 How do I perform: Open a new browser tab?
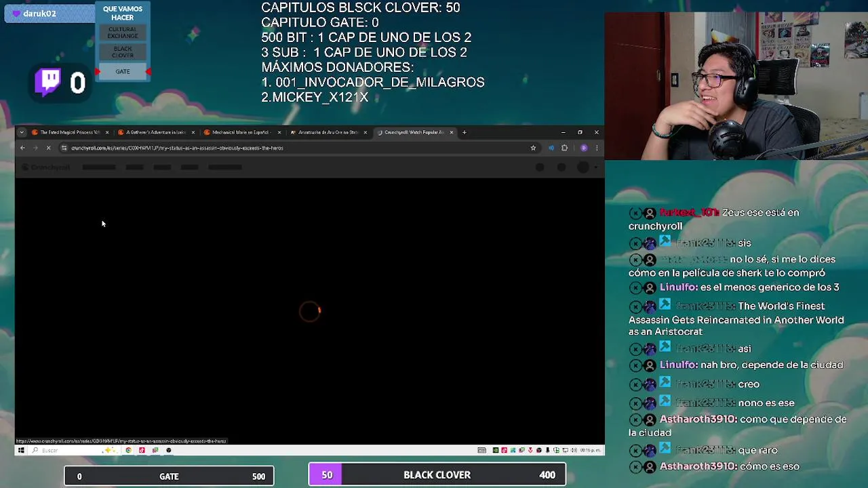point(464,132)
